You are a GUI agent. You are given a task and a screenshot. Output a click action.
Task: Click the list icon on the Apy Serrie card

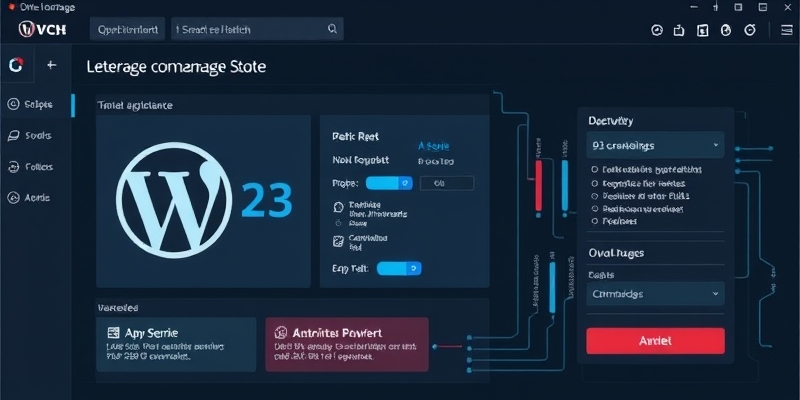(113, 333)
